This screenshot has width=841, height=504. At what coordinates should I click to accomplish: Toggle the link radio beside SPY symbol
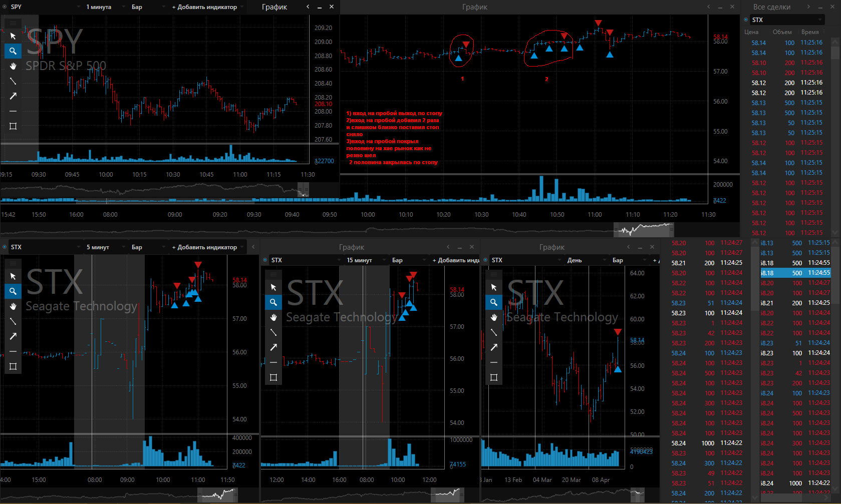coord(5,7)
